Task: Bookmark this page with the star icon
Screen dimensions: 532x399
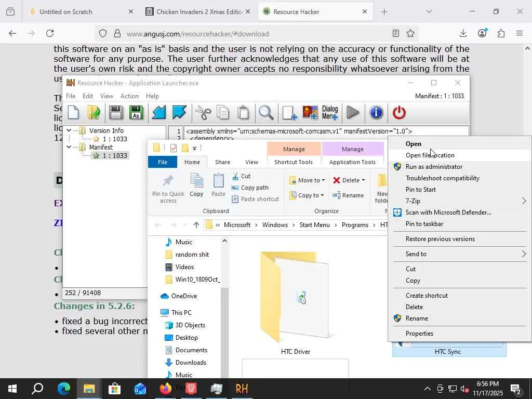Action: click(410, 33)
